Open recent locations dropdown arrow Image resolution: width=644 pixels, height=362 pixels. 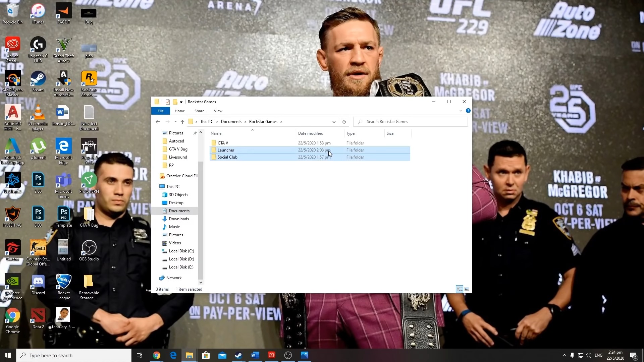[175, 122]
